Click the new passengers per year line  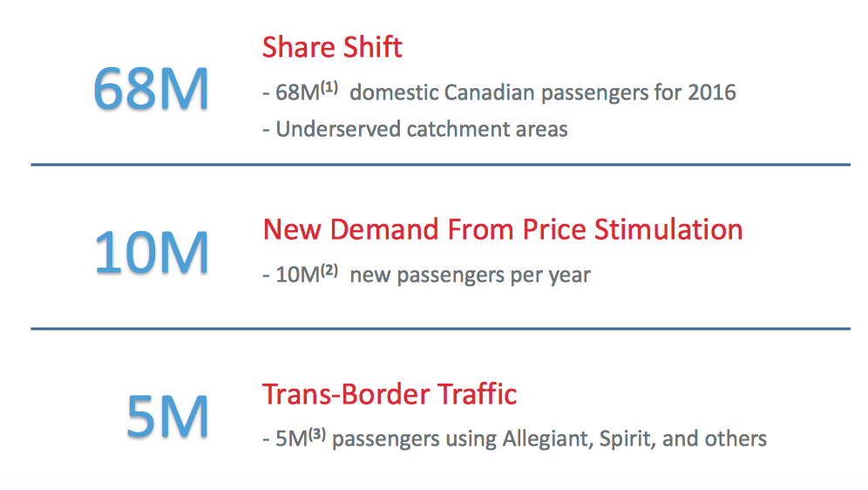427,275
